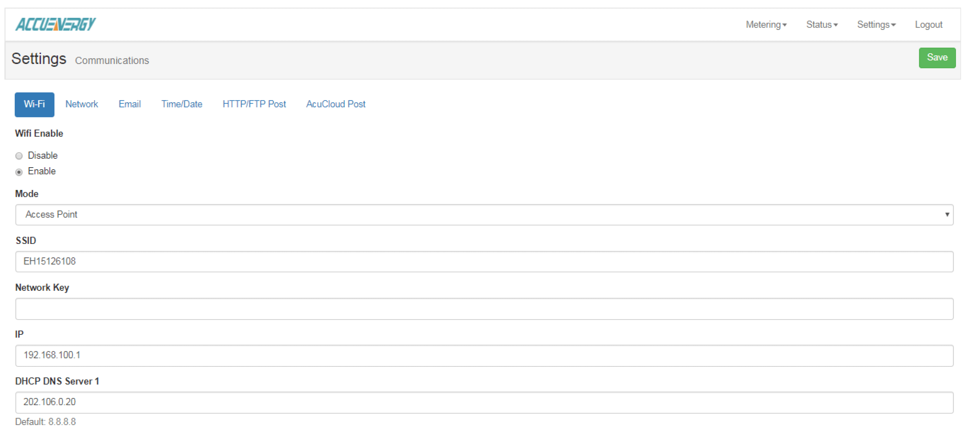Switch to AcuCloud Post tab
The image size is (980, 439).
[x=336, y=104]
